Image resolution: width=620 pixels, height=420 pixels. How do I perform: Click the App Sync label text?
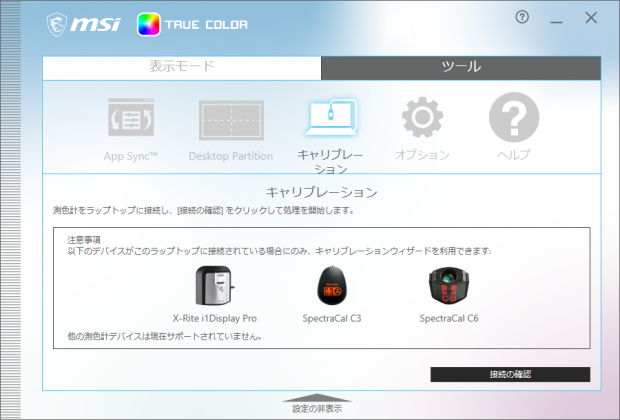[130, 156]
